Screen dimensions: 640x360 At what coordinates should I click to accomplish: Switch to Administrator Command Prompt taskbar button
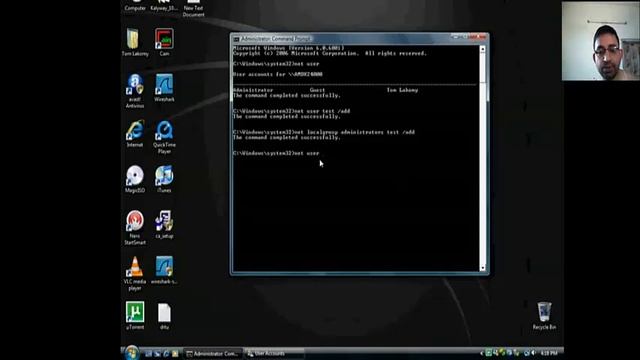(x=213, y=353)
